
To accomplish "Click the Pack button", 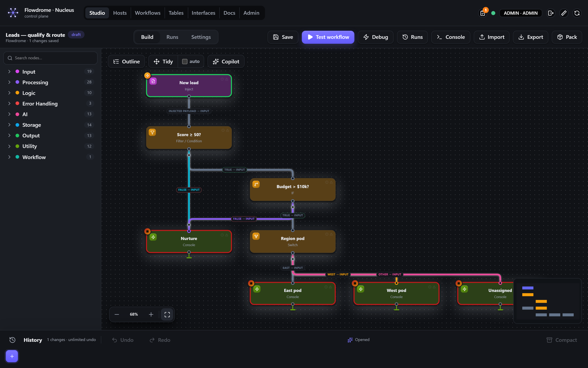I will [567, 37].
